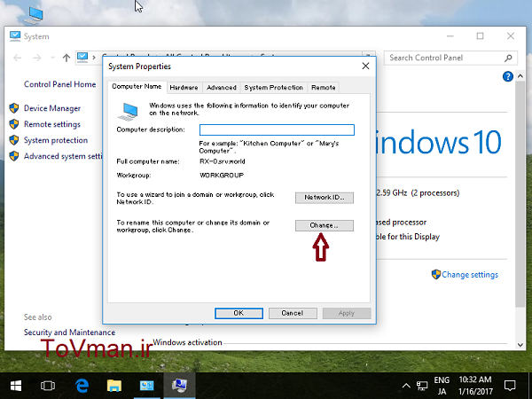Open the Network ID... wizard button
Viewport: 532px width, 399px height.
click(324, 198)
